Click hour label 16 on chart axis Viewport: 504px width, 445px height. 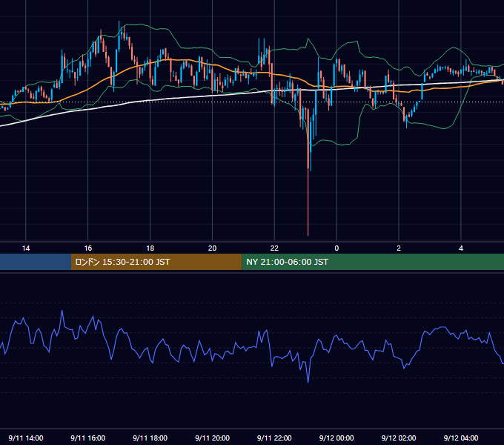click(87, 248)
